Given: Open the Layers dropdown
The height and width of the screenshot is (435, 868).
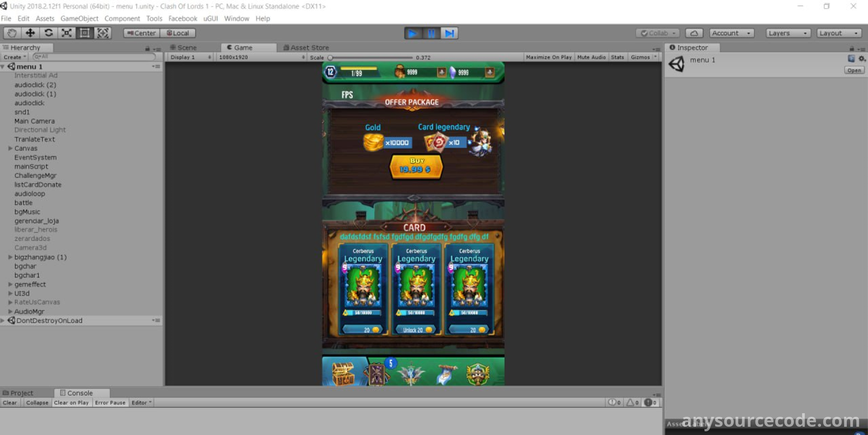Looking at the screenshot, I should [x=788, y=33].
